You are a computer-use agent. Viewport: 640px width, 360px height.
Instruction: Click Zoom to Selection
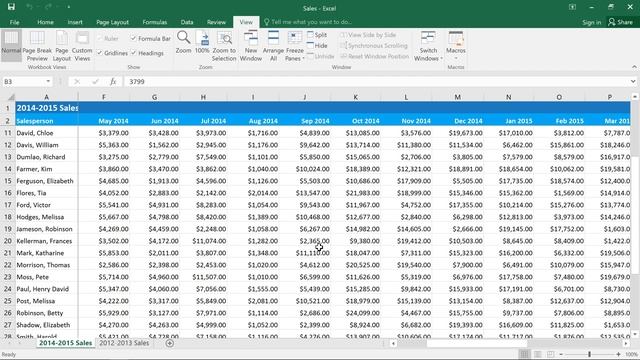tap(224, 45)
